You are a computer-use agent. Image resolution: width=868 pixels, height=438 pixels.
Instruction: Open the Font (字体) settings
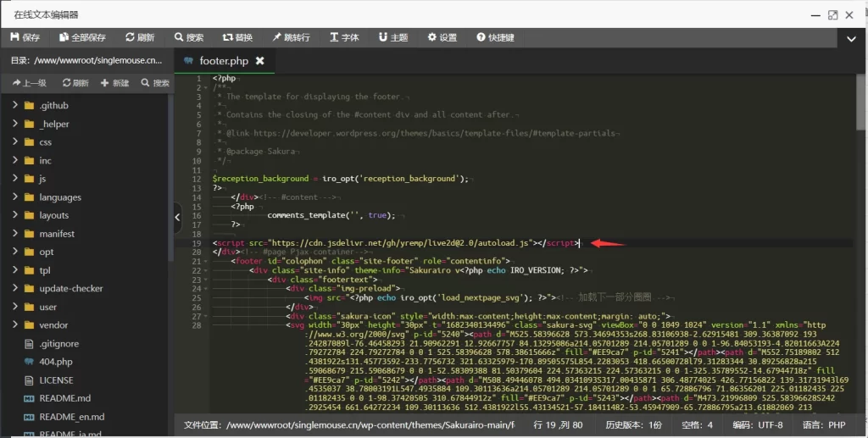click(x=342, y=37)
